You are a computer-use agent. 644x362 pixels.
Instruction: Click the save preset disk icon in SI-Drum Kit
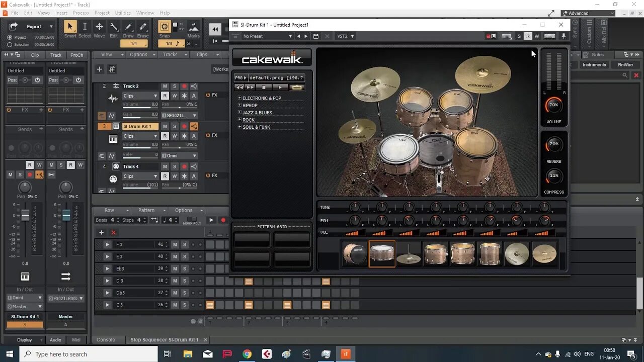(x=315, y=36)
